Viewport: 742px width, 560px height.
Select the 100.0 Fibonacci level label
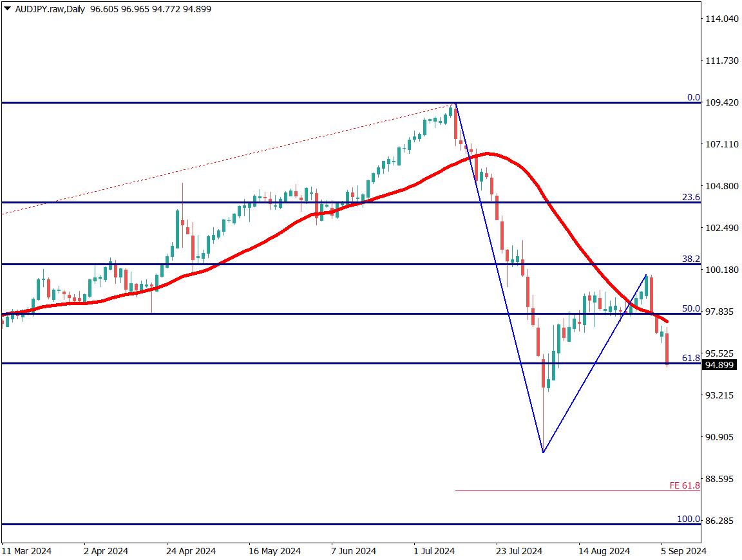(x=689, y=519)
